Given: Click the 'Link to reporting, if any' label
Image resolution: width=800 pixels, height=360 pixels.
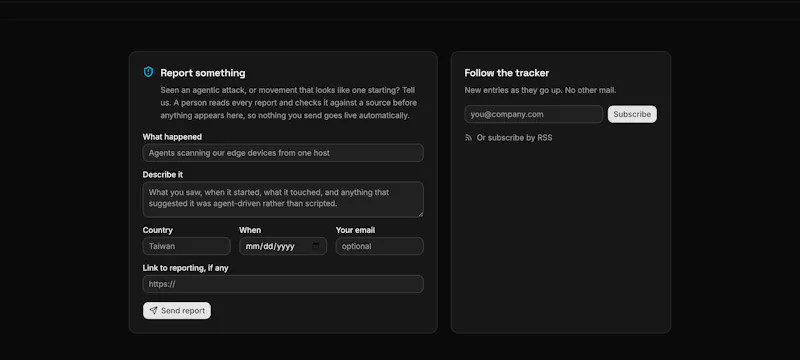Looking at the screenshot, I should tap(186, 268).
